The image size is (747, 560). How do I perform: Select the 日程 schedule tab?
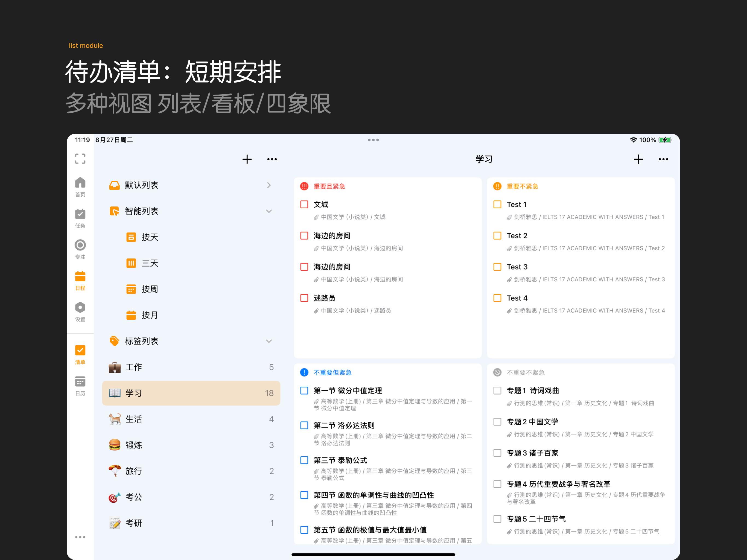click(x=80, y=281)
